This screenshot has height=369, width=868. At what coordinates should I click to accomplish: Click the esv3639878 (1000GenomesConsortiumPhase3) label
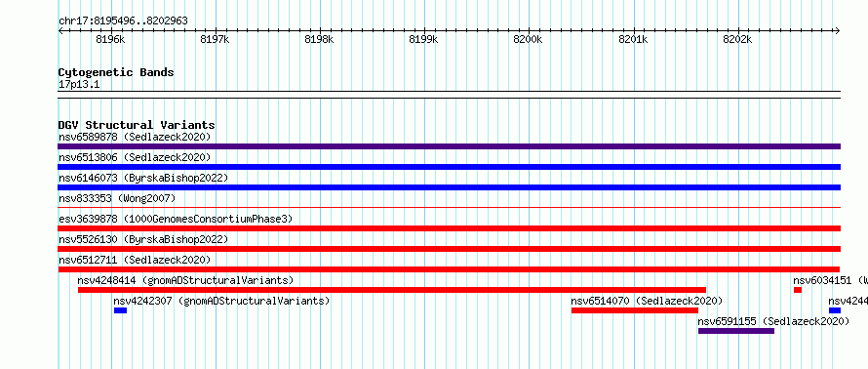(x=176, y=219)
